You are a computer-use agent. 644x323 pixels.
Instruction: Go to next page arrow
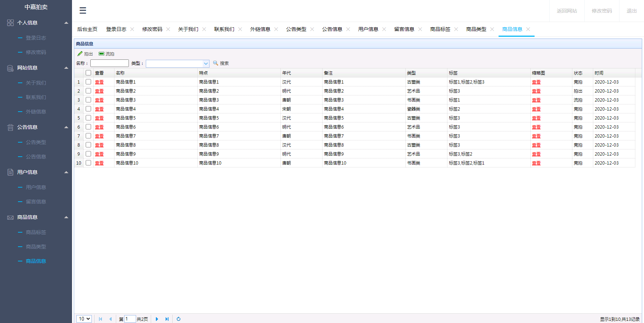pos(157,319)
